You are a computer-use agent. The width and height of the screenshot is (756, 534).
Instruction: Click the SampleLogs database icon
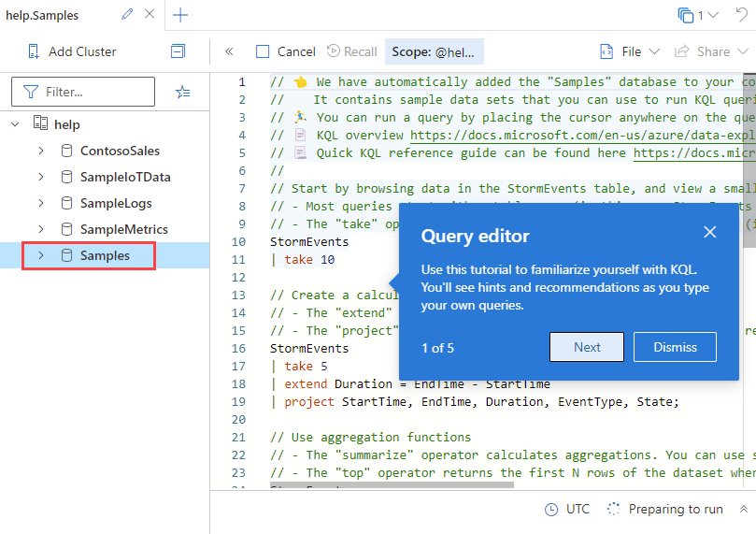pos(67,203)
